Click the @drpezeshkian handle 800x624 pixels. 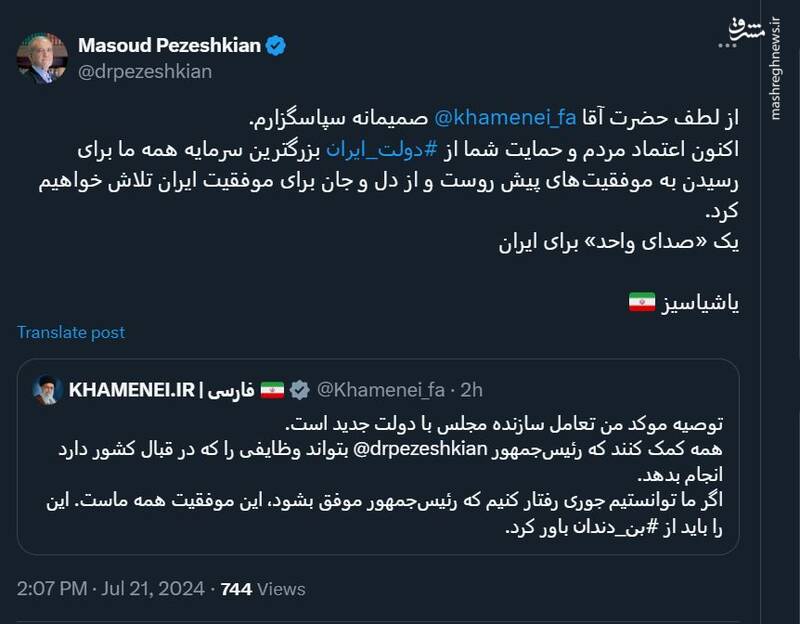[x=135, y=68]
